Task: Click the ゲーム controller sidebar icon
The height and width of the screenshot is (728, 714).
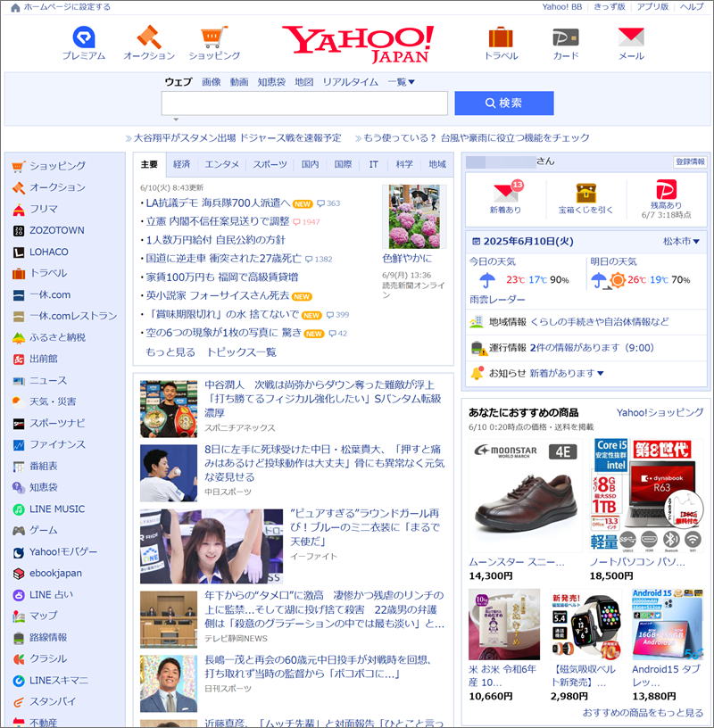Action: [x=19, y=530]
